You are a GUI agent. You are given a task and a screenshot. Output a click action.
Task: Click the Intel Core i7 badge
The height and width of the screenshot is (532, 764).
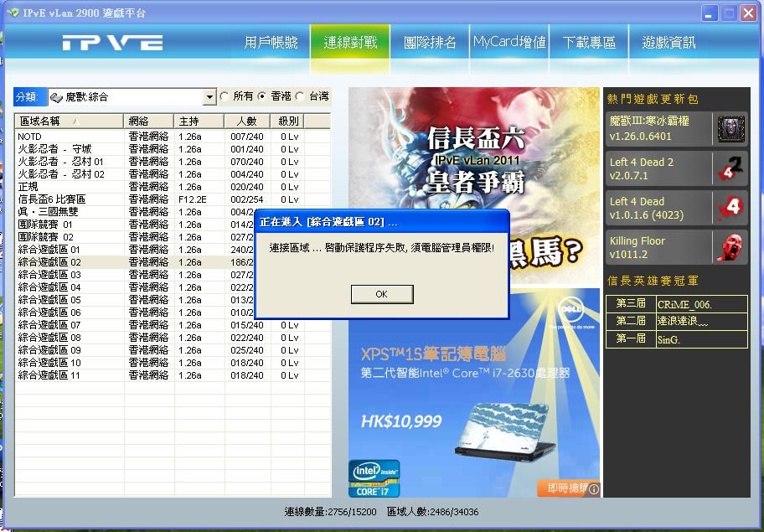tap(374, 478)
